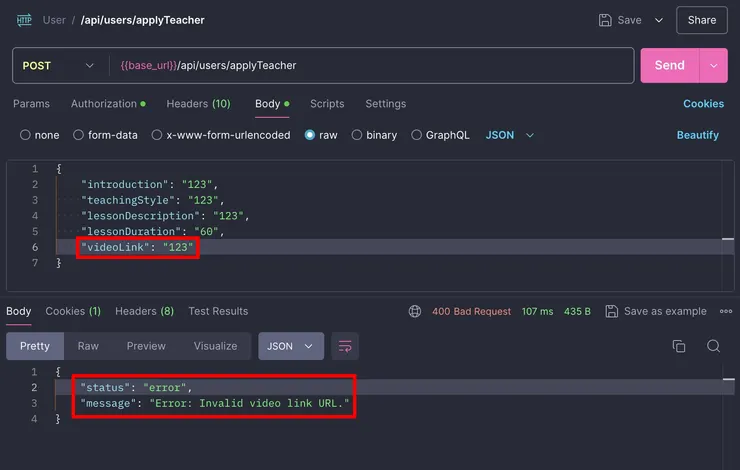The image size is (740, 470).
Task: Copy the response with copy icon
Action: (x=679, y=346)
